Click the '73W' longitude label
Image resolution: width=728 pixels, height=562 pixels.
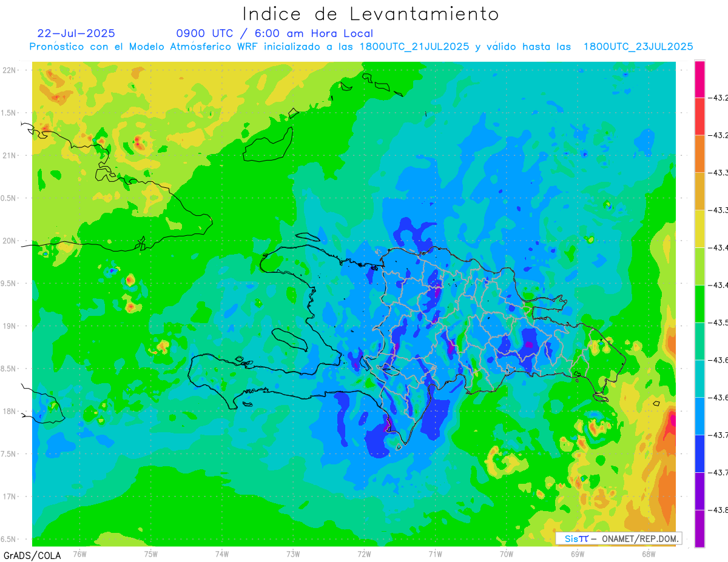coord(293,554)
